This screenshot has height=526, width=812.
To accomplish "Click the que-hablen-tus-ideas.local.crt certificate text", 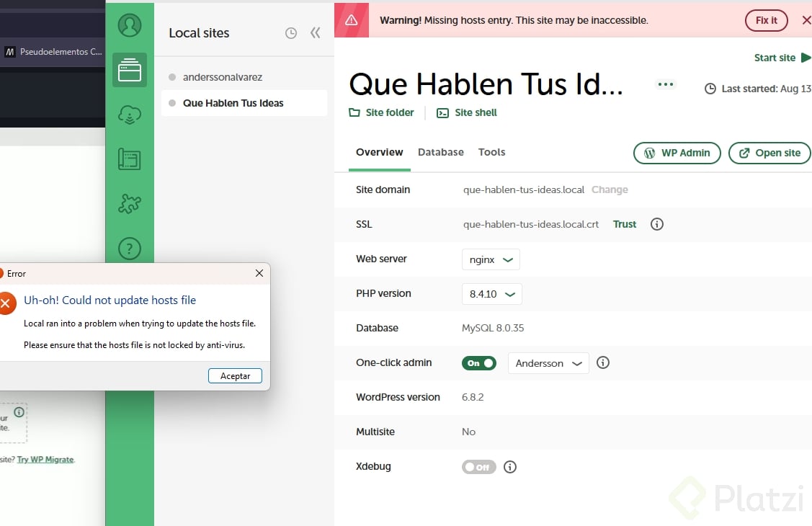I will (x=531, y=224).
